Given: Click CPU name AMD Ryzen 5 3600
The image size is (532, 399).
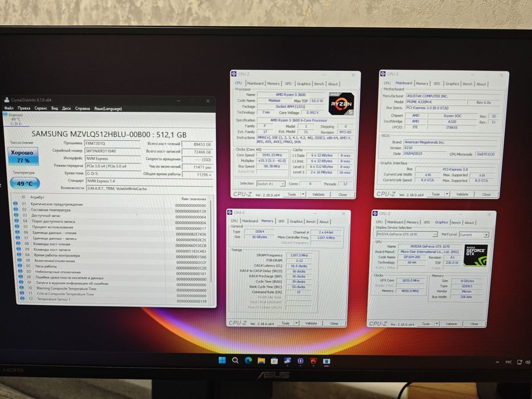Looking at the screenshot, I should click(x=291, y=95).
